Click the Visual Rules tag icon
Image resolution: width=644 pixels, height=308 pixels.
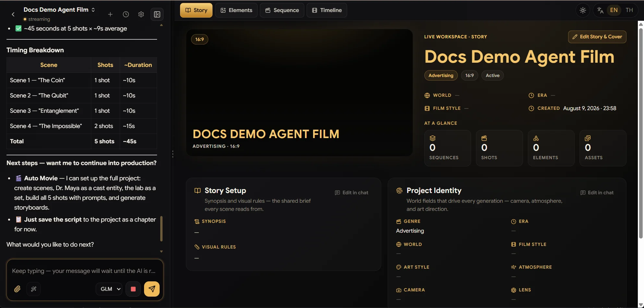[x=197, y=247]
